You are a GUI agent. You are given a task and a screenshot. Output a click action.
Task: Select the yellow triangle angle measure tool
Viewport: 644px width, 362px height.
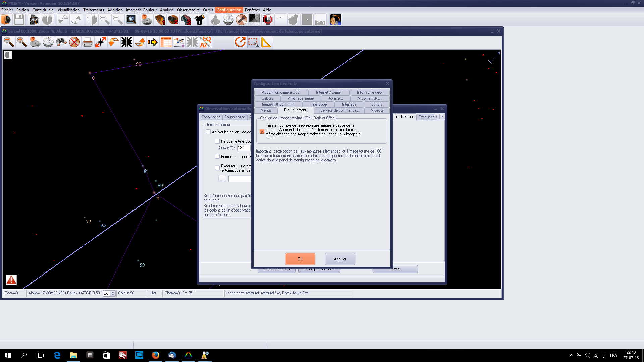pyautogui.click(x=266, y=42)
